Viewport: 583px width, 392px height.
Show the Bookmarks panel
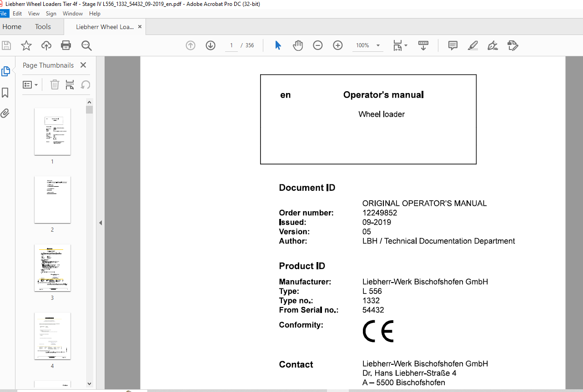pyautogui.click(x=5, y=93)
